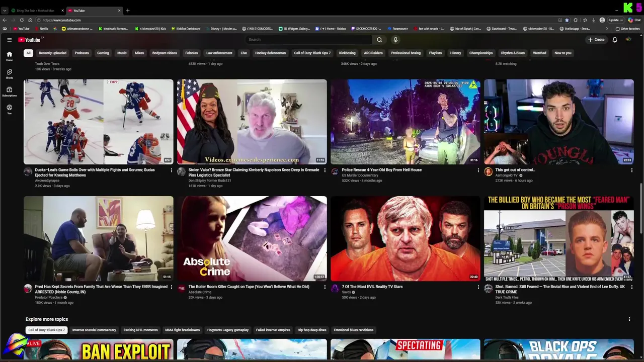The height and width of the screenshot is (362, 644).
Task: Open the Paramount+ bookmark
Action: coord(397,29)
